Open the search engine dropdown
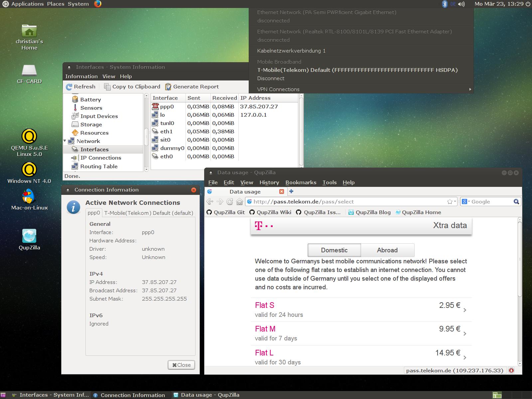The image size is (532, 399). 466,201
